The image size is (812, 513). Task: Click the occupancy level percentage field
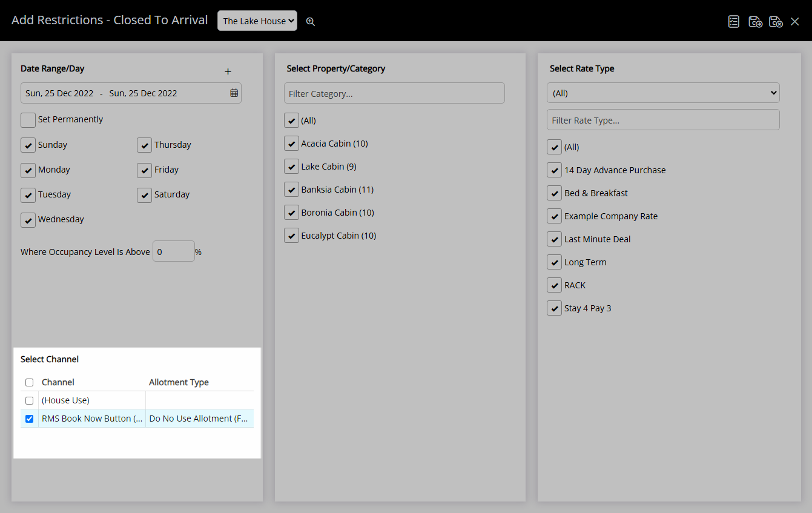(174, 251)
